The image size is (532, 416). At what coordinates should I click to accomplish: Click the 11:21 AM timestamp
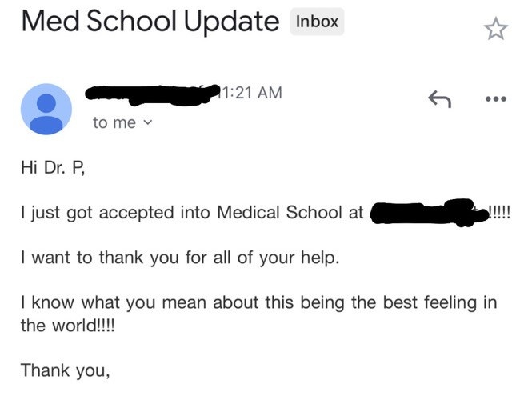252,93
